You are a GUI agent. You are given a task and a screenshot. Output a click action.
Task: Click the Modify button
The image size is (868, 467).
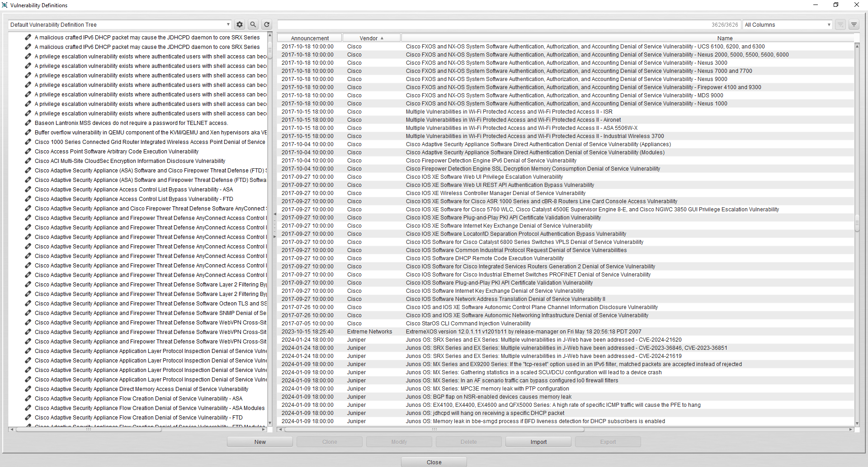[399, 442]
